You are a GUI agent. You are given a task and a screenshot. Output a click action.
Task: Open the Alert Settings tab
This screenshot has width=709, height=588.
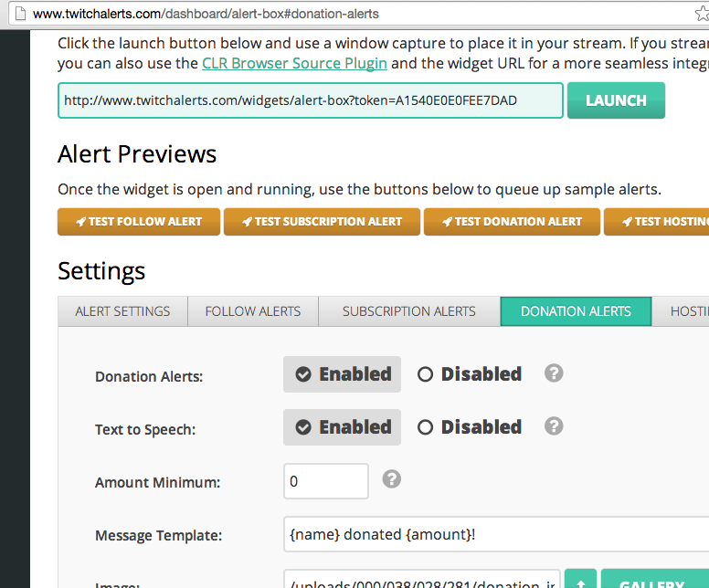pyautogui.click(x=123, y=311)
